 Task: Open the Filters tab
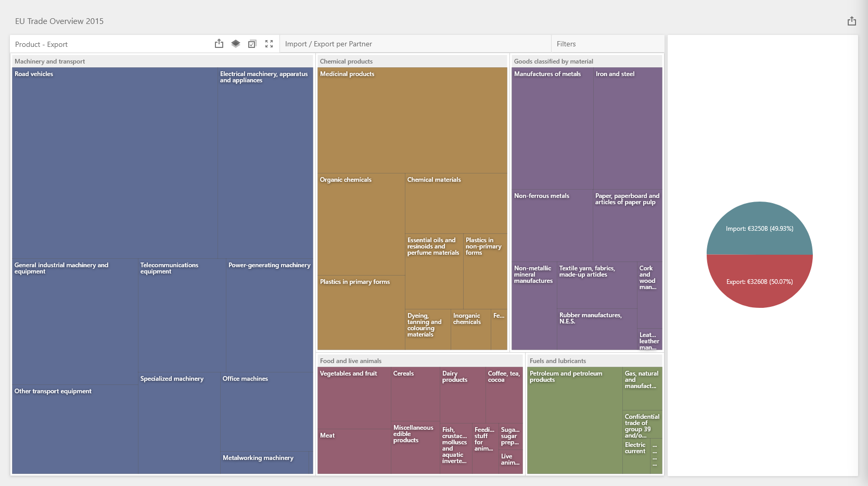click(566, 44)
